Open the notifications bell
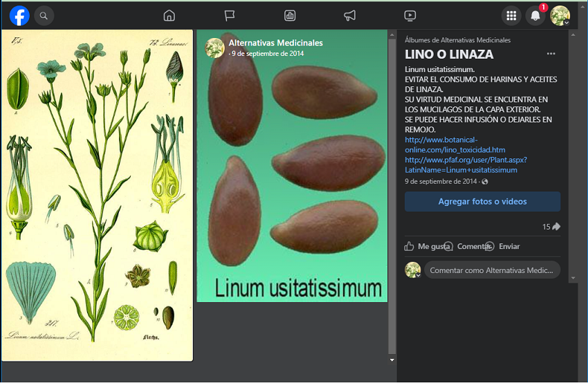Screen dimensions: 588x383 point(535,16)
